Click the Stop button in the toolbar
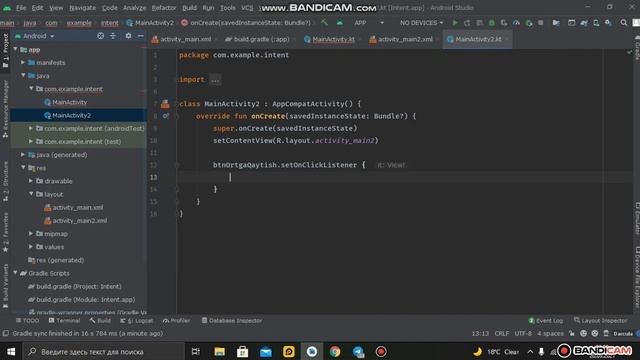 pos(541,23)
